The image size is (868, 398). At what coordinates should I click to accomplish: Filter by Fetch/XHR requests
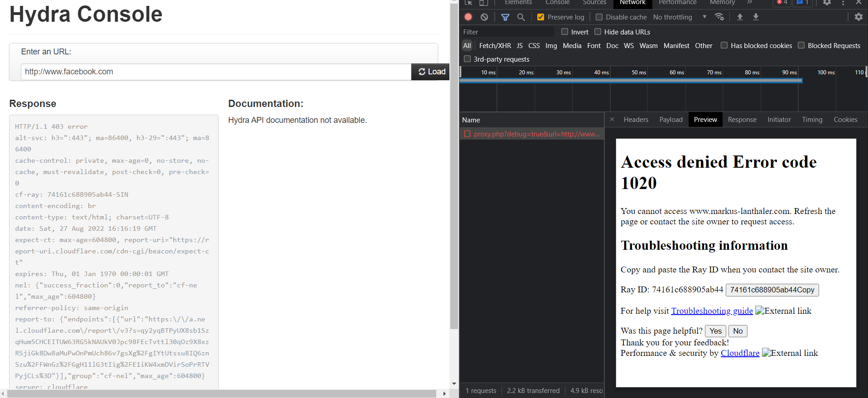pos(495,46)
